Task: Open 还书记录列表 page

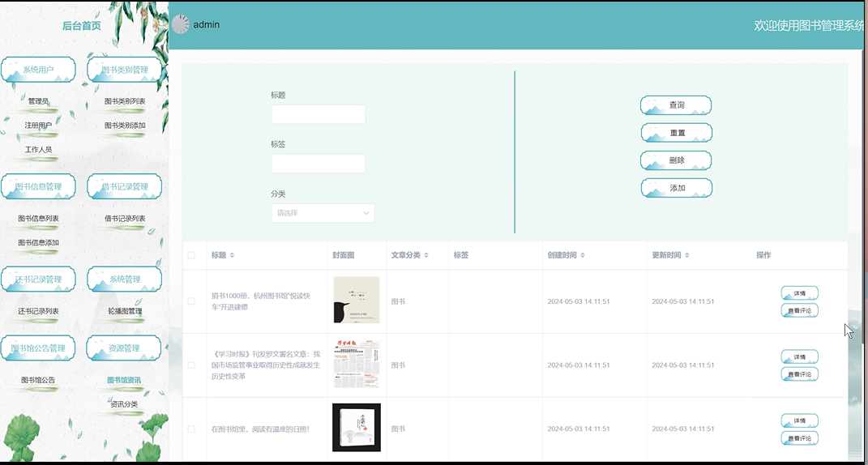Action: tap(38, 311)
